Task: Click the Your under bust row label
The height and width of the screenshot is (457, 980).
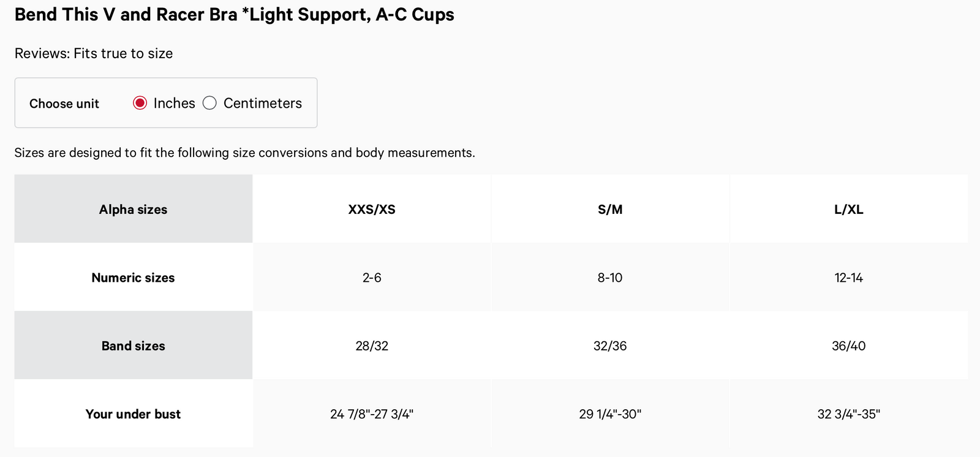Action: pos(133,414)
